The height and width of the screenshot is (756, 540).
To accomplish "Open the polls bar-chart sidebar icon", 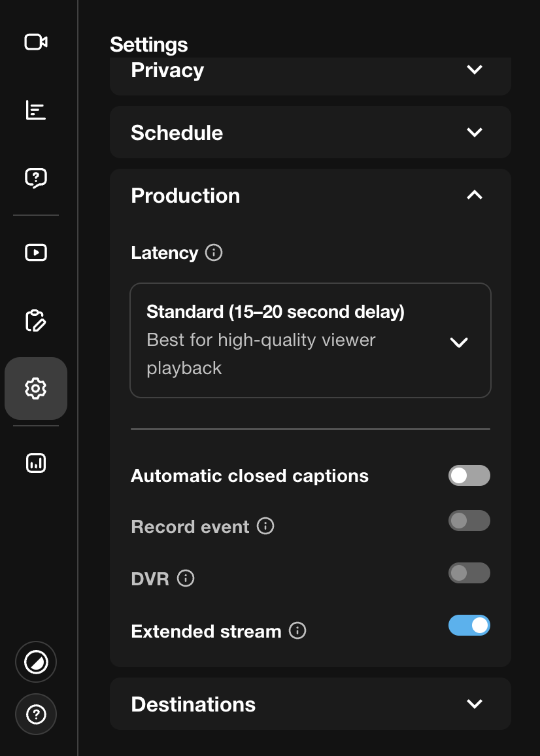I will click(36, 110).
